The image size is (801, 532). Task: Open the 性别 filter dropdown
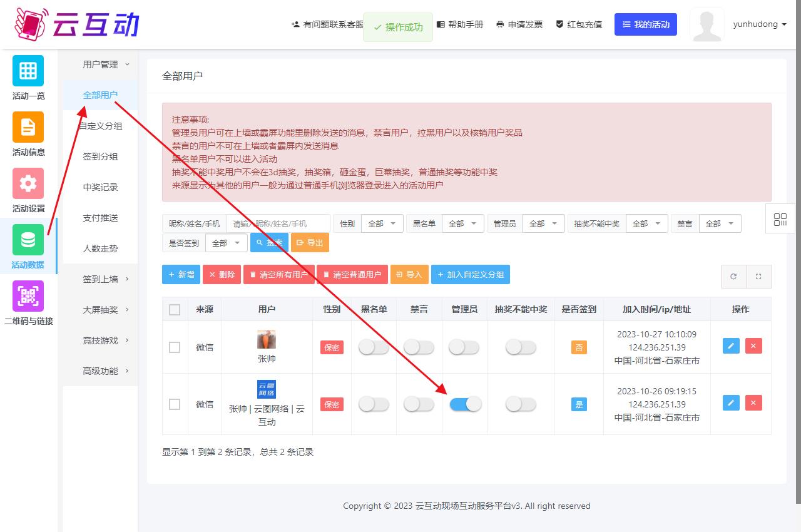382,223
